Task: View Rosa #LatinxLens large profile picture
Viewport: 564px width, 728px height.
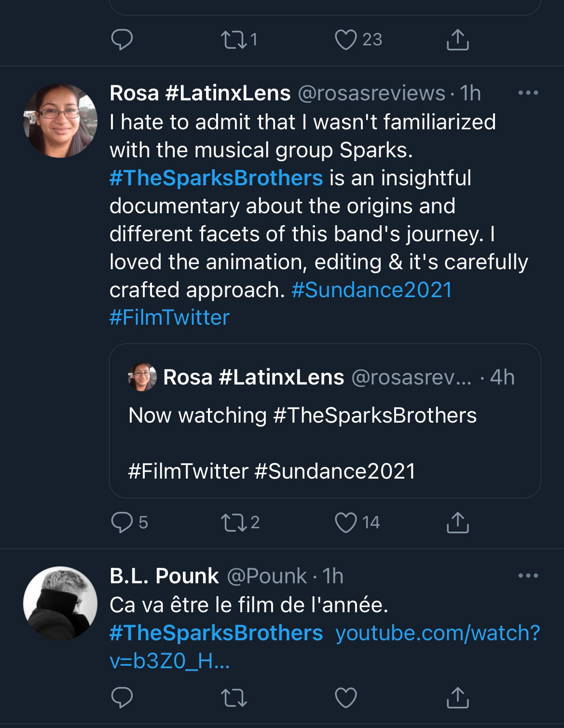Action: [x=60, y=121]
